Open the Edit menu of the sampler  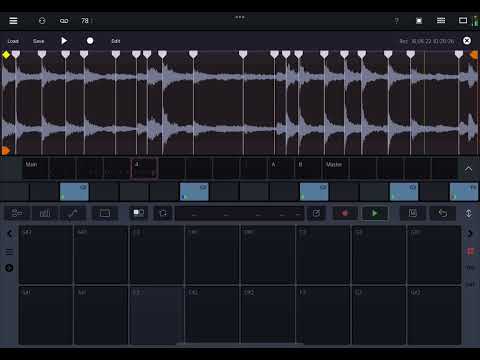click(116, 41)
